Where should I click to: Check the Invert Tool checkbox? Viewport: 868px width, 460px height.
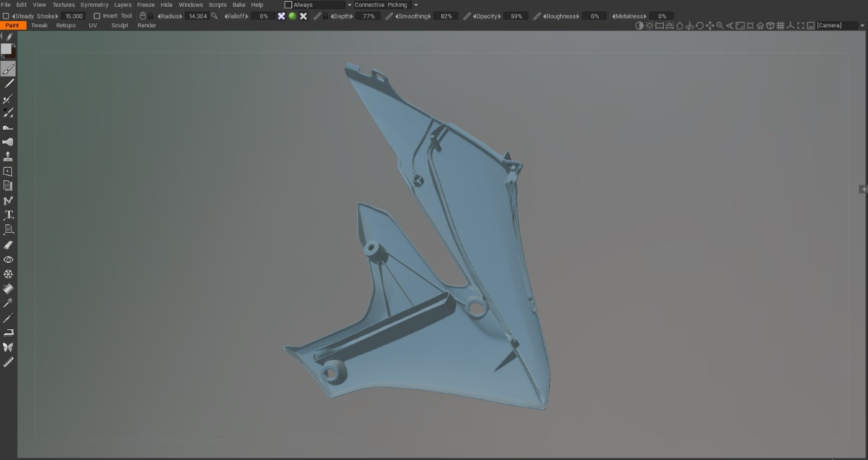[x=97, y=16]
